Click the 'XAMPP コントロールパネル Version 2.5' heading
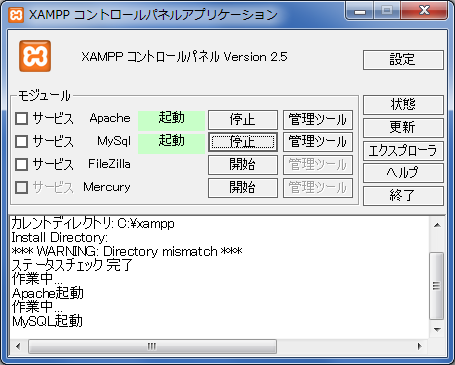This screenshot has height=365, width=455. (184, 57)
